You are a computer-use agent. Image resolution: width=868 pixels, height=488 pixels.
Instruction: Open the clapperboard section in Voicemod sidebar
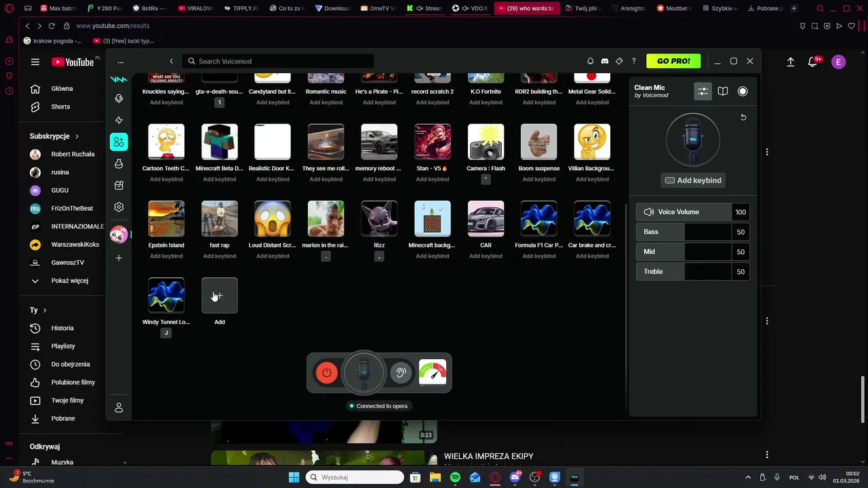click(x=119, y=185)
